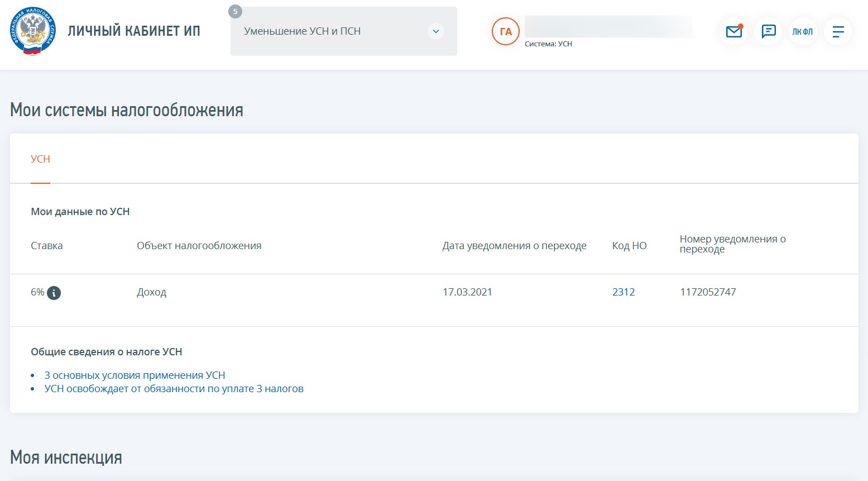Viewport: 868px width, 481px height.
Task: Select the УСН tab
Action: coord(40,159)
